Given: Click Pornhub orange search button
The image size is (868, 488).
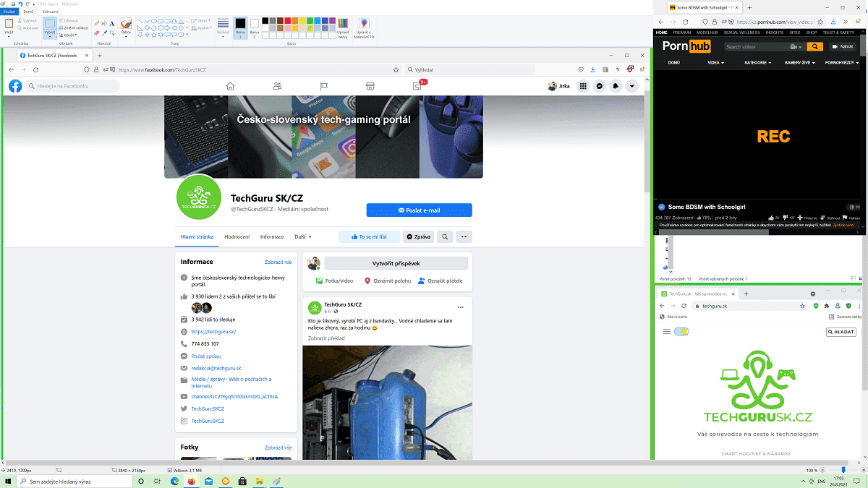Looking at the screenshot, I should (x=815, y=46).
